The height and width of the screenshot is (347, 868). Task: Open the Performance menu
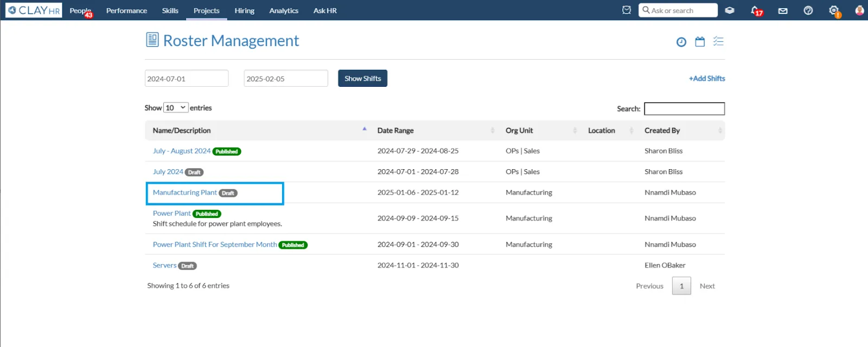pyautogui.click(x=126, y=10)
